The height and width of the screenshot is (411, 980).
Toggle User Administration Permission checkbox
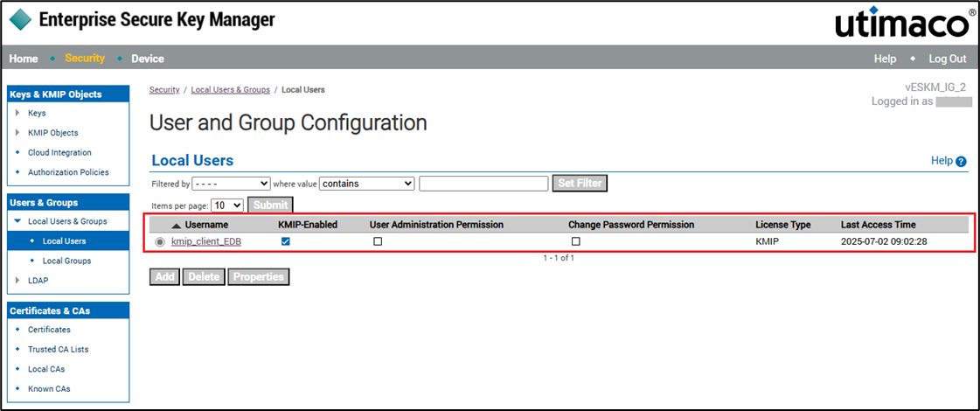point(378,241)
